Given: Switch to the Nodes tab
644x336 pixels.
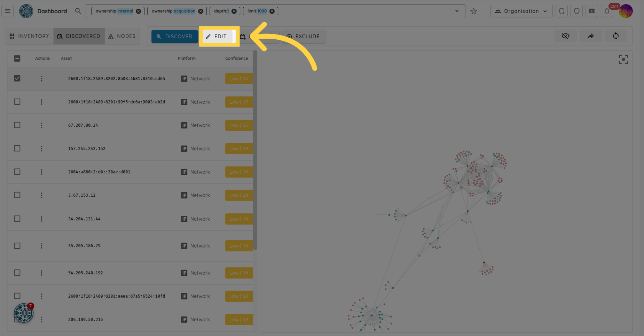Looking at the screenshot, I should [x=122, y=36].
